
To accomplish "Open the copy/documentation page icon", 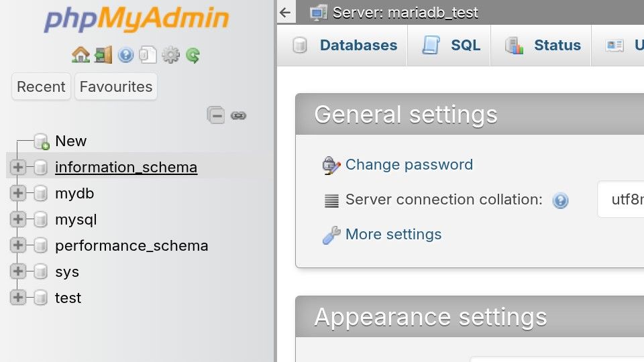I will click(148, 55).
